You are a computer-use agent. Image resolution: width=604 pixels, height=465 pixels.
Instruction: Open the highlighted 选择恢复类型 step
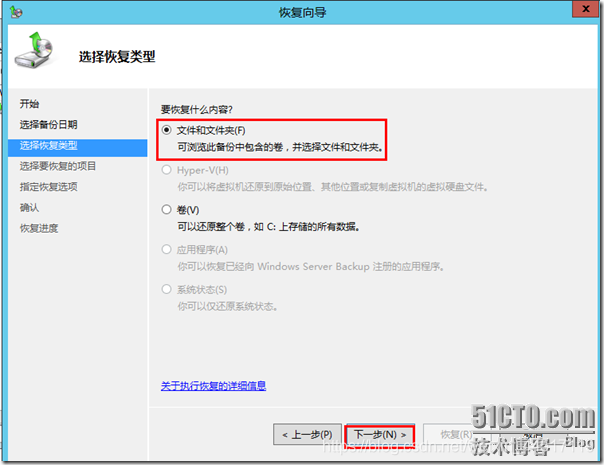(77, 146)
